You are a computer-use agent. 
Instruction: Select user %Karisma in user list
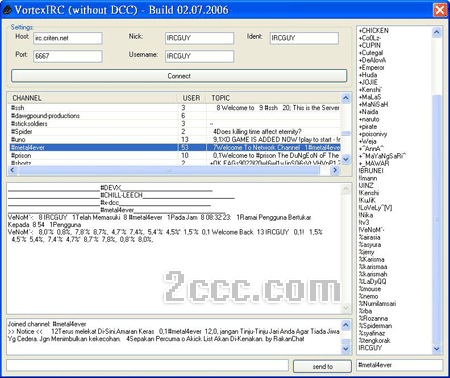click(371, 259)
